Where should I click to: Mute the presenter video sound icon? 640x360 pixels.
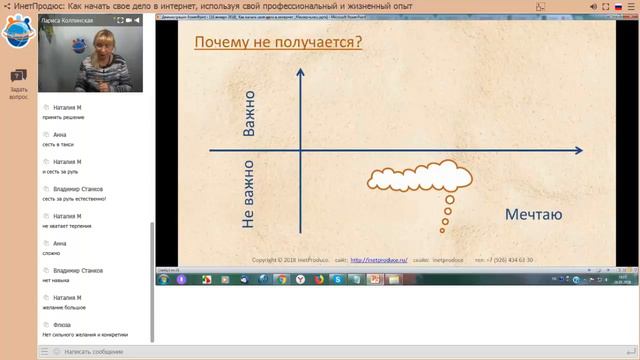(x=137, y=20)
